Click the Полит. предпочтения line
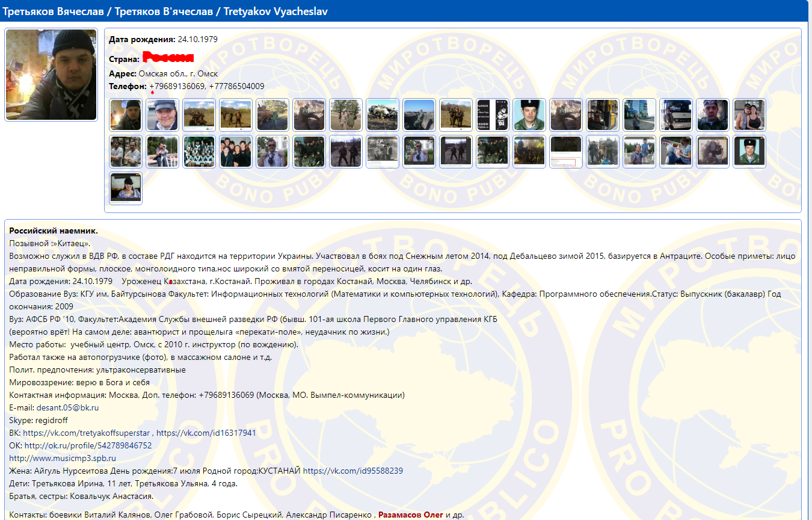Image resolution: width=812 pixels, height=520 pixels. point(97,370)
